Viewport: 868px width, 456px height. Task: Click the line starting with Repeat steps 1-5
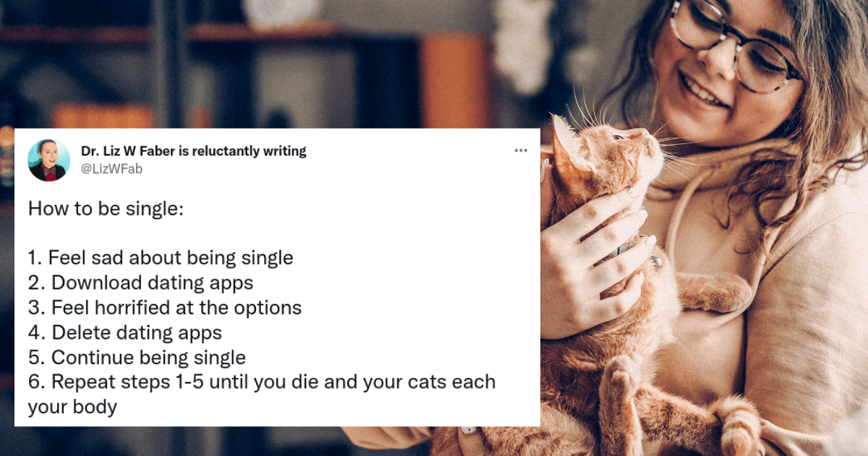[x=262, y=381]
